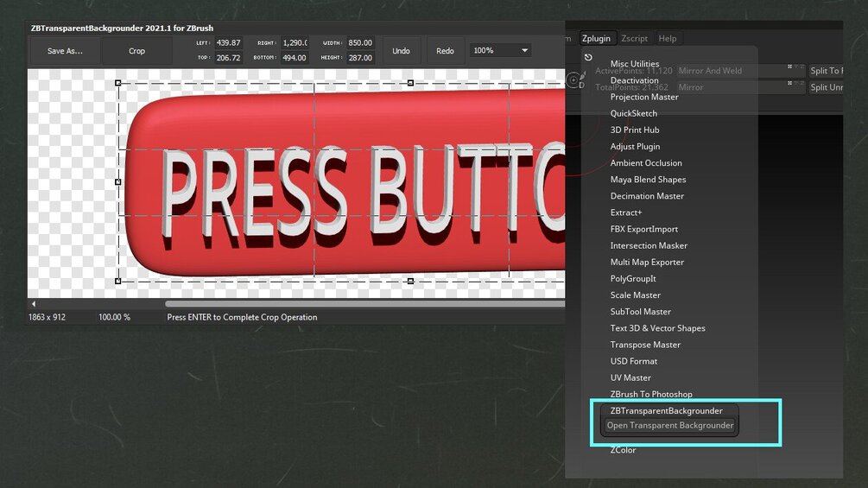
Task: Click the brush cursor icon beside ActivePoints
Action: (575, 79)
